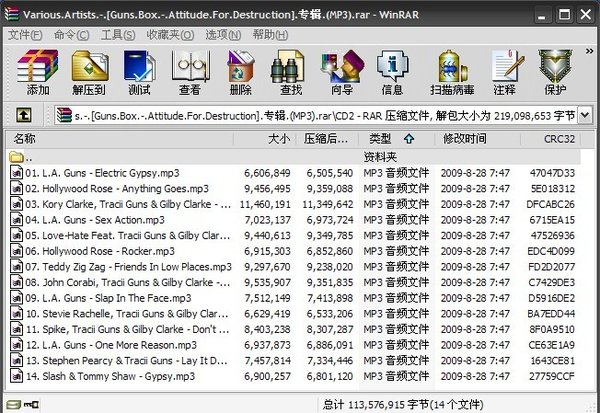The width and height of the screenshot is (600, 413).
Task: Select file '08. John Corabi, Tracii Guns'
Action: 293,282
